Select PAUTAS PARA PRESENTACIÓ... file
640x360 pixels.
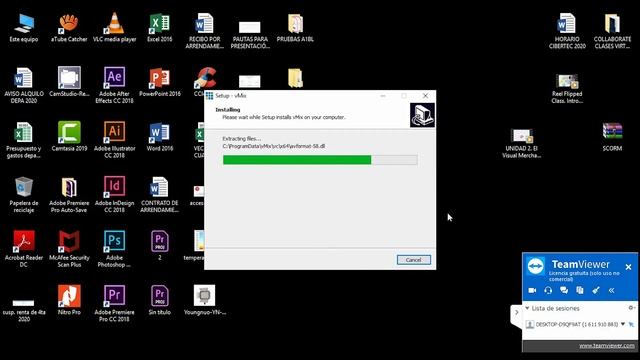click(x=250, y=35)
